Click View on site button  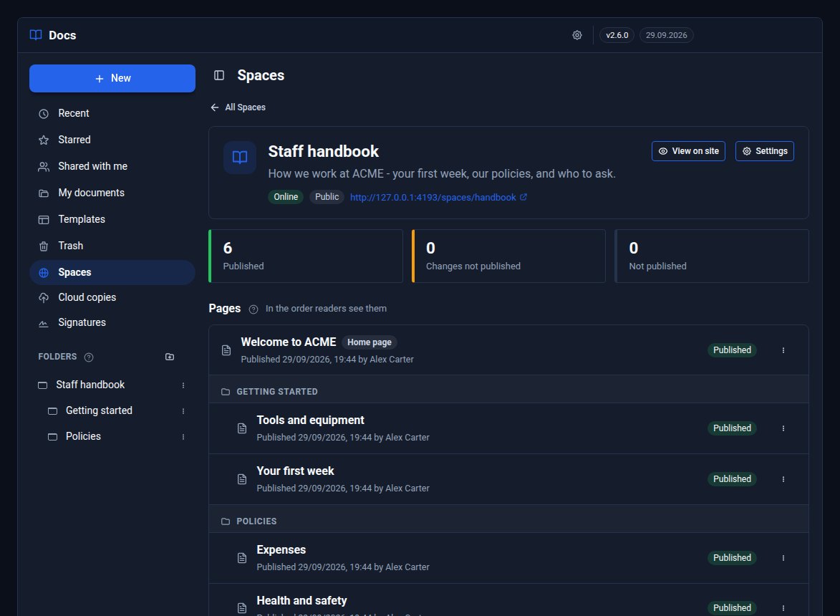(688, 151)
